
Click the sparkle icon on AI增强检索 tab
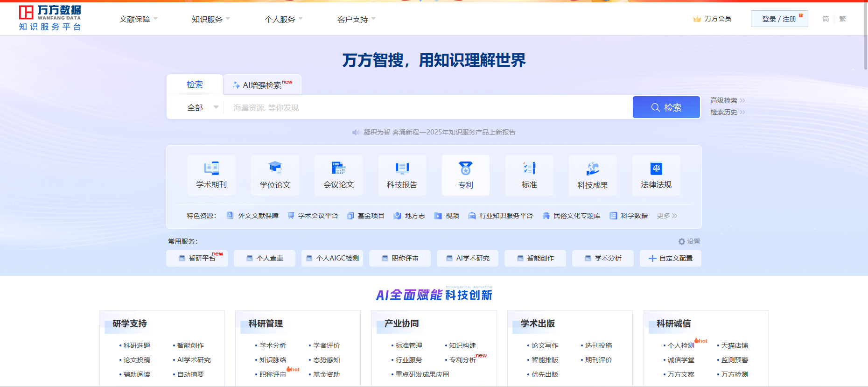[x=236, y=85]
